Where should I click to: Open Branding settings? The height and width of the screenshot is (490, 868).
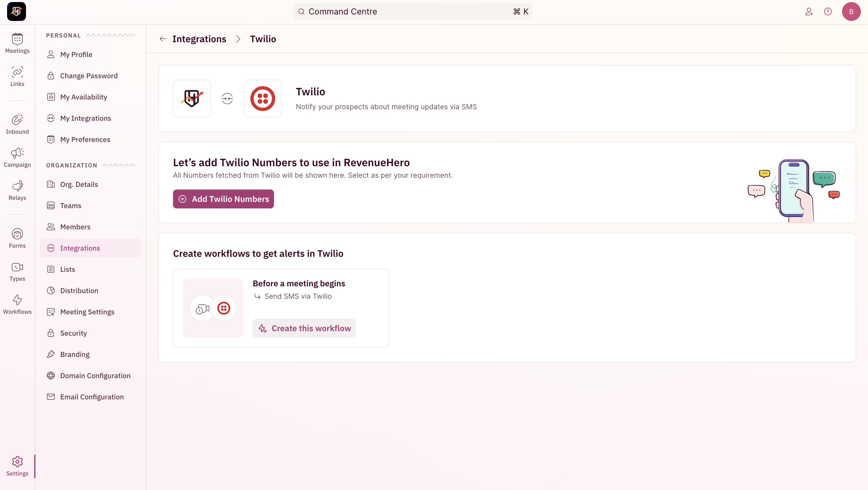91,354
